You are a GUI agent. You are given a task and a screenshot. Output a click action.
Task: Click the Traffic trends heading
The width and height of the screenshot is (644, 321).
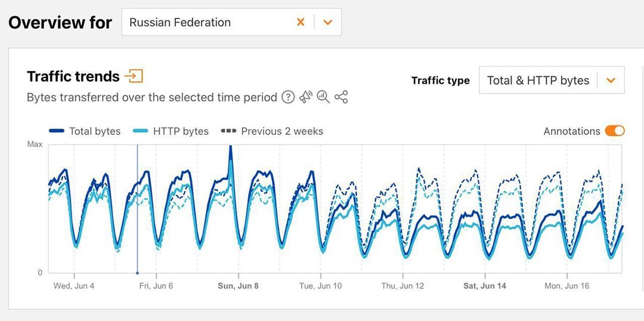tap(73, 76)
